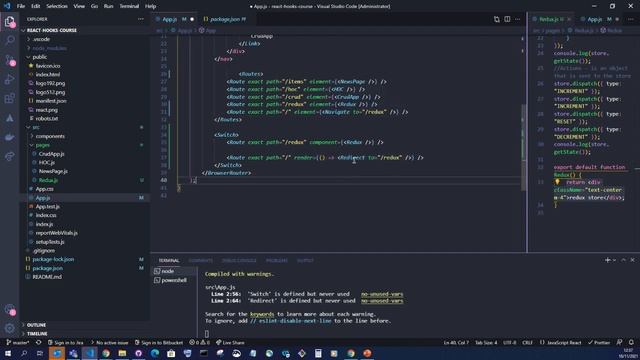Open the Search view in the activity bar
Screen dimensions: 640x360
9,40
